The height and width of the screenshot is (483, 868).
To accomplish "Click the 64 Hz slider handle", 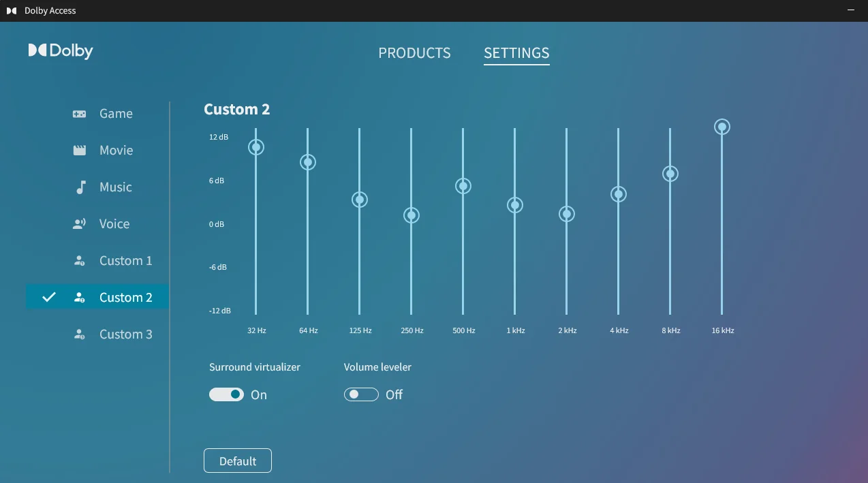I will coord(308,162).
